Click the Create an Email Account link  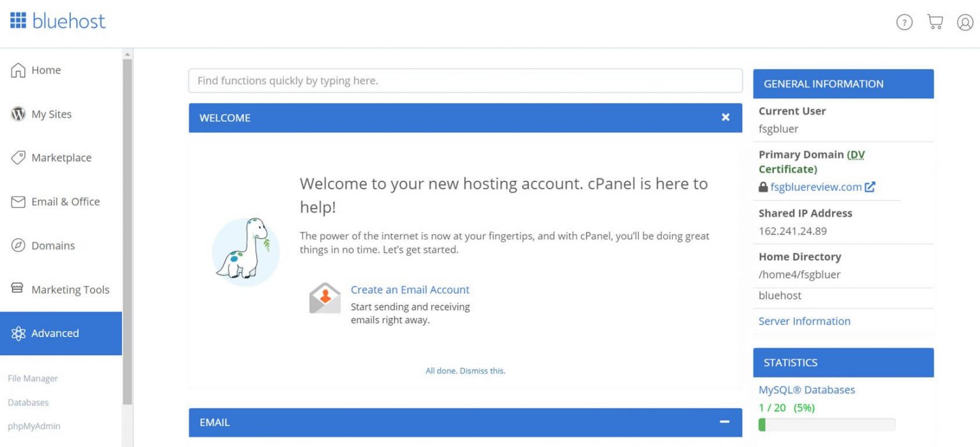pos(410,289)
